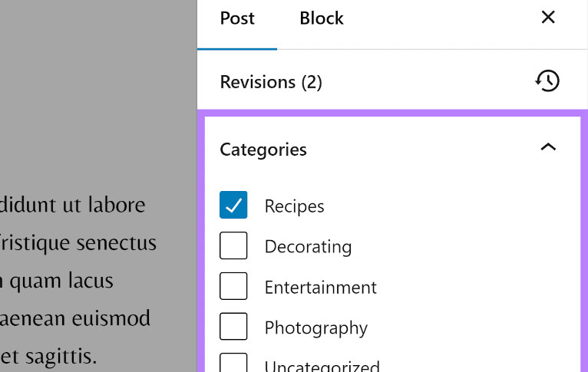Switch to the Block tab
588x372 pixels.
[322, 18]
